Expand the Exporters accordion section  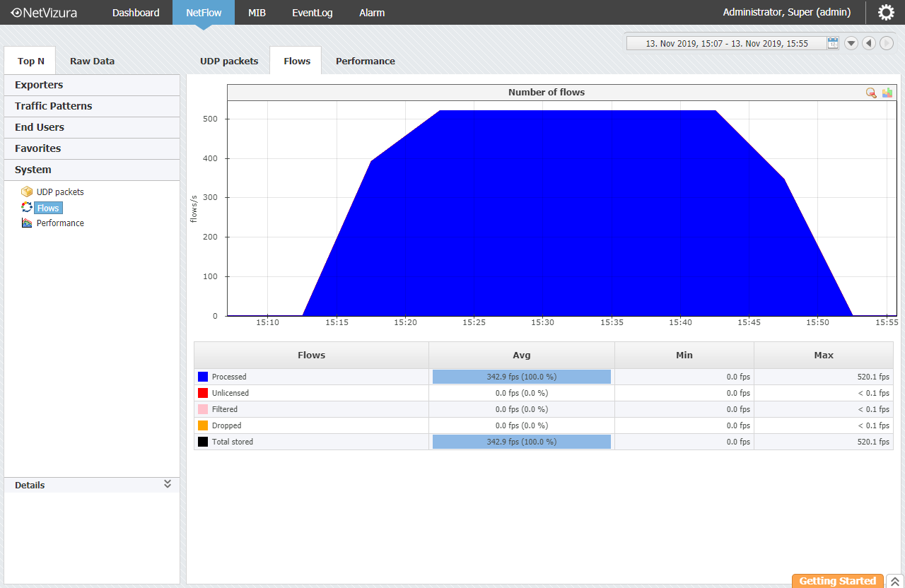[x=92, y=85]
